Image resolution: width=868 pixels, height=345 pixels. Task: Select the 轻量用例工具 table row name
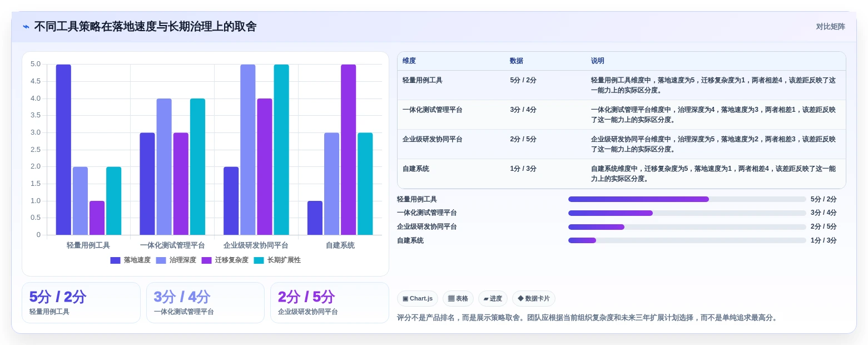pos(423,81)
